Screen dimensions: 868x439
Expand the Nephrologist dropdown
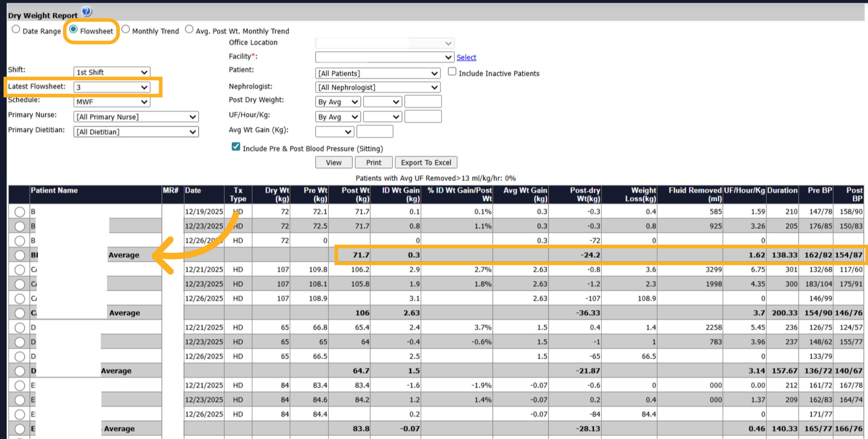click(x=378, y=87)
